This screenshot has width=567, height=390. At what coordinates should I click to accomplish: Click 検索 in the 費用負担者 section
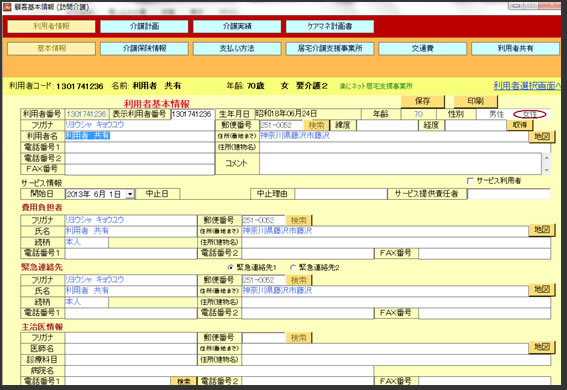pyautogui.click(x=299, y=220)
